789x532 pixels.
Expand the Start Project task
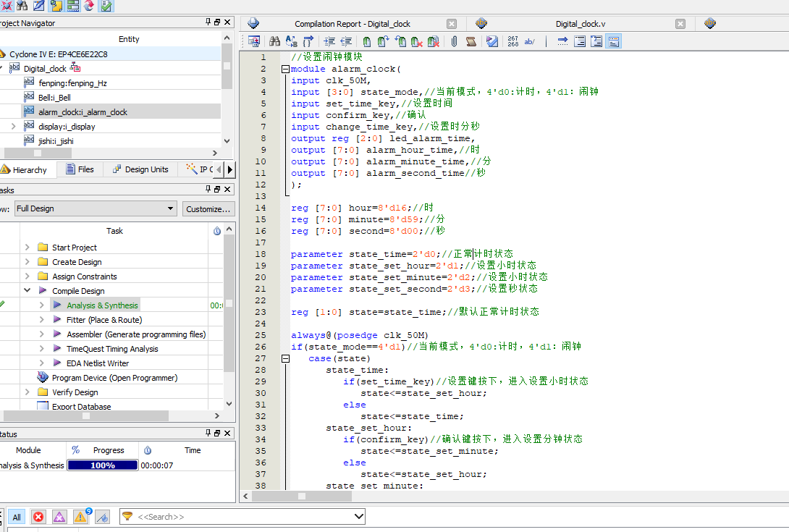[28, 247]
